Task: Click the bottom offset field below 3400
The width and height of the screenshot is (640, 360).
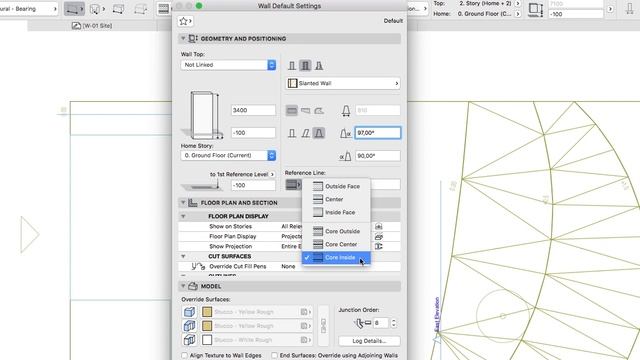Action: (x=253, y=133)
